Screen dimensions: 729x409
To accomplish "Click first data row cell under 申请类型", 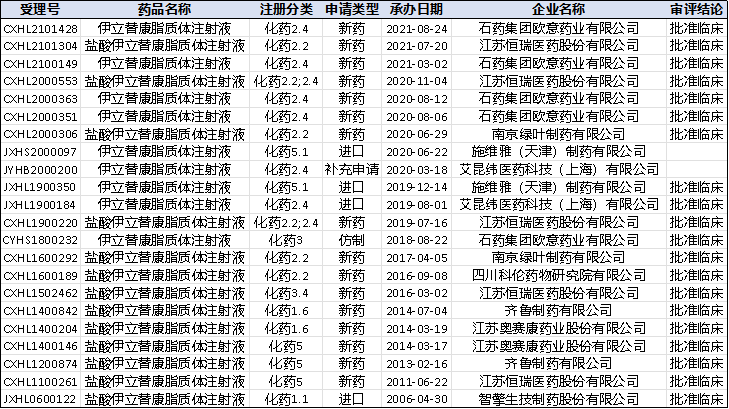I will coord(351,28).
